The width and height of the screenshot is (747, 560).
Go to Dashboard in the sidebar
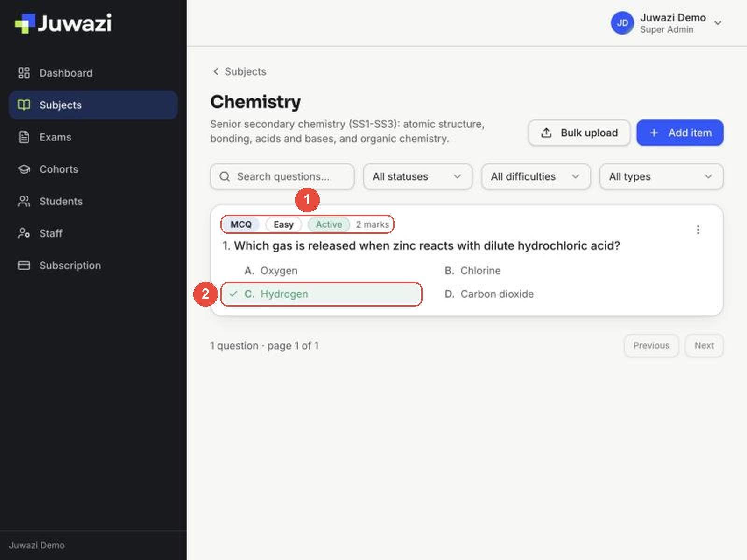point(93,73)
